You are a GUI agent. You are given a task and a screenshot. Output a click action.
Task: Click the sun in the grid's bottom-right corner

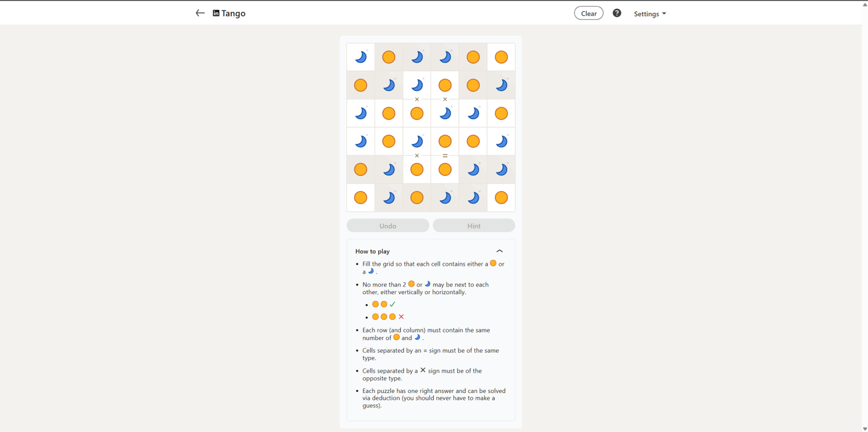point(501,198)
